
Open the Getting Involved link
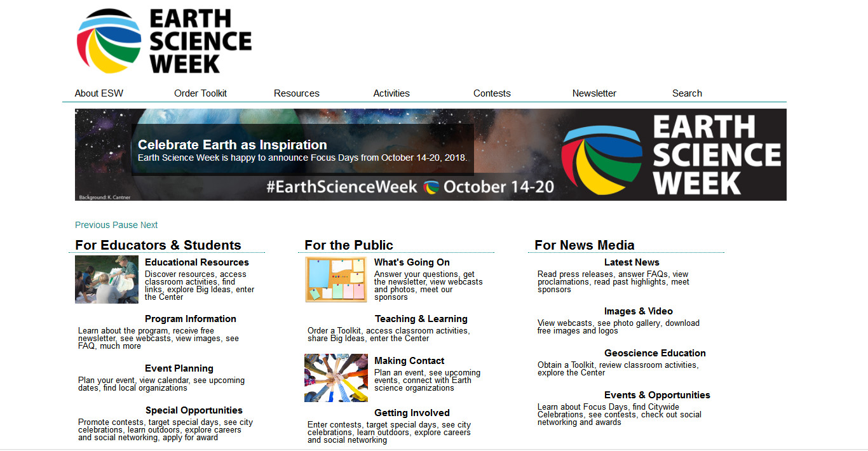point(412,413)
